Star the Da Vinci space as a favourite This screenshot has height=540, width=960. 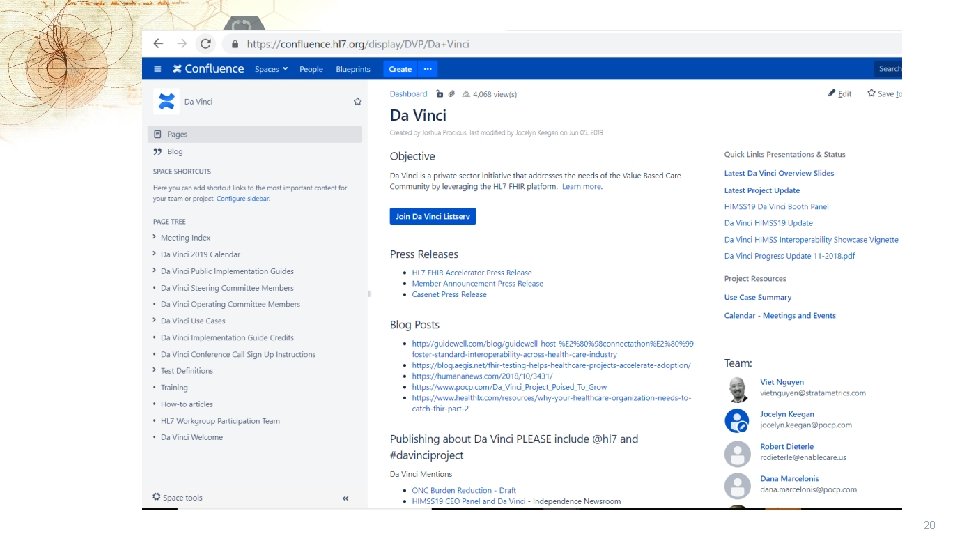[358, 102]
